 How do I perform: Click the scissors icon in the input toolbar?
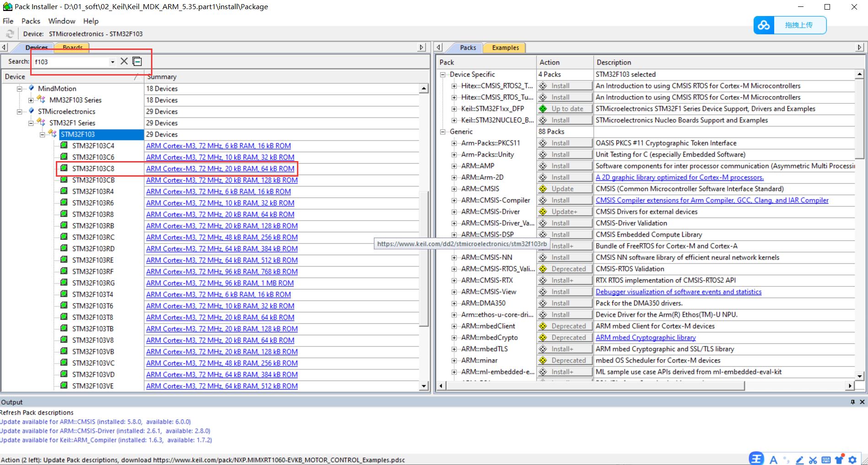tap(813, 460)
